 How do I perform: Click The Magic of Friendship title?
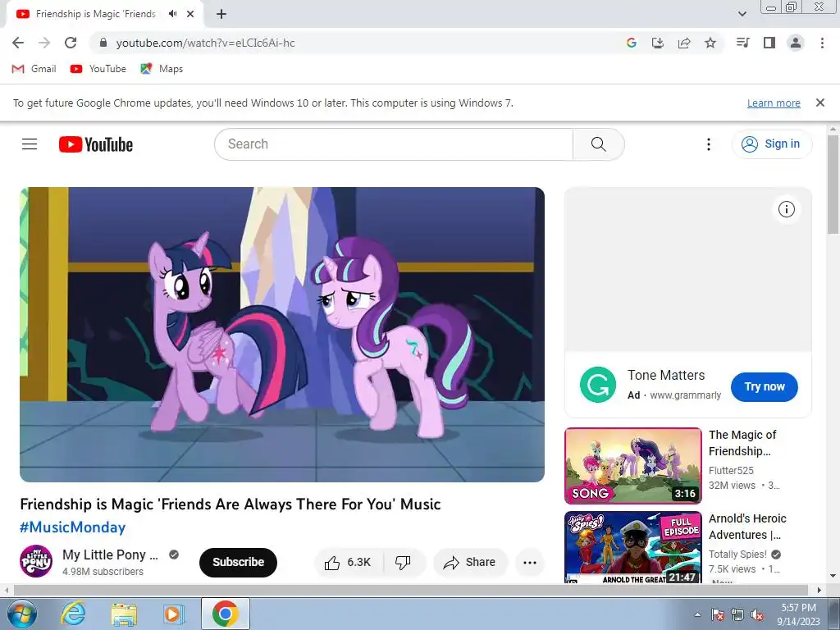click(x=742, y=443)
